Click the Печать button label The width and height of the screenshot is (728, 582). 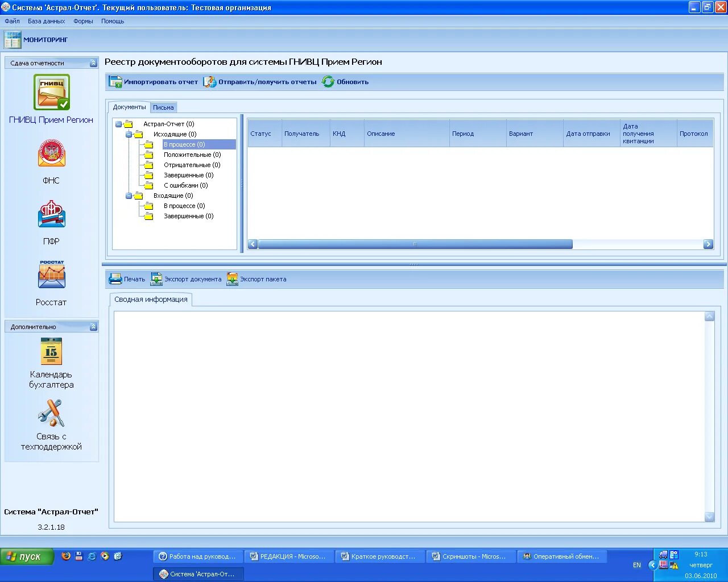pos(135,279)
